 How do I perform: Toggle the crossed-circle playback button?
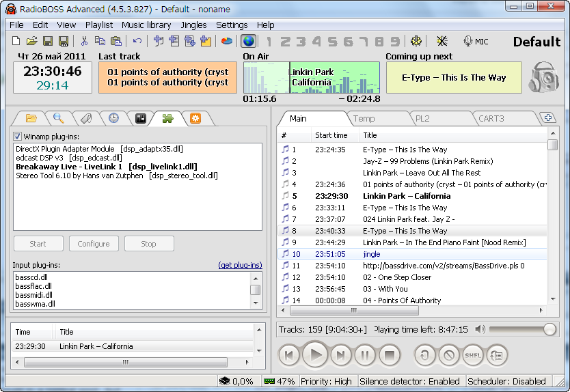(448, 355)
